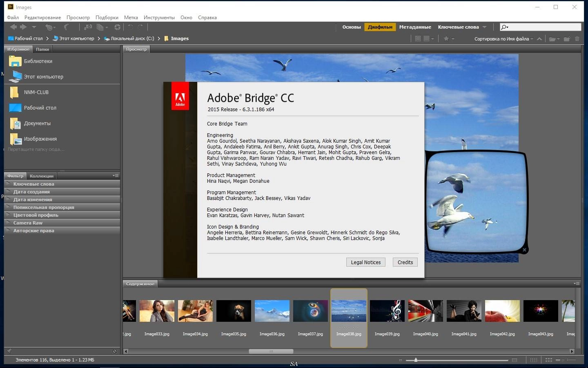The image size is (588, 368).
Task: Open the parent/favorites dropdown arrow next to navigation arrows
Action: pos(34,27)
